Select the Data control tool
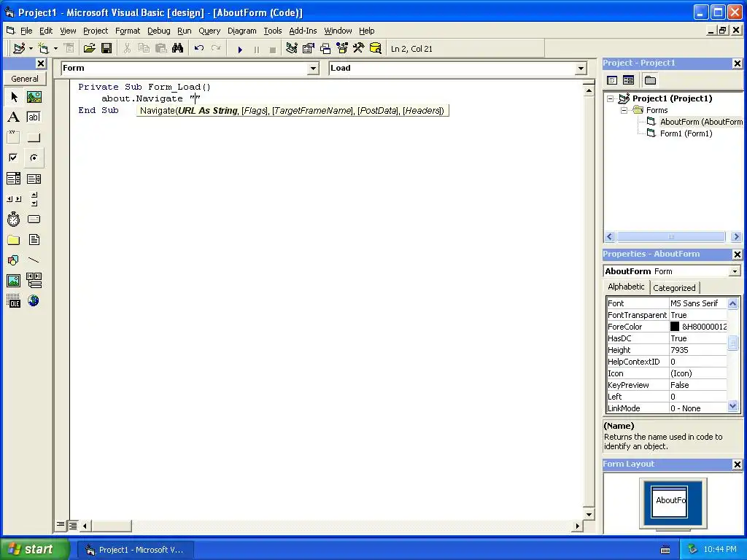This screenshot has width=747, height=560. point(34,281)
